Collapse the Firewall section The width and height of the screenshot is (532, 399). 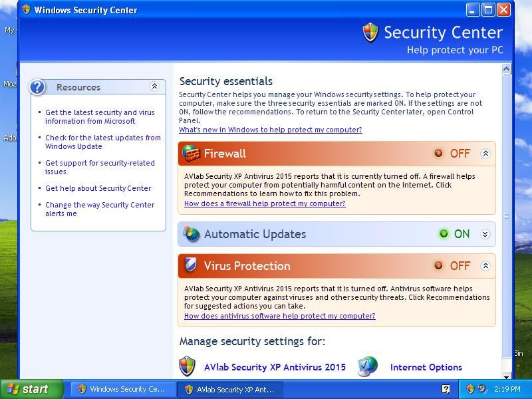coord(485,154)
